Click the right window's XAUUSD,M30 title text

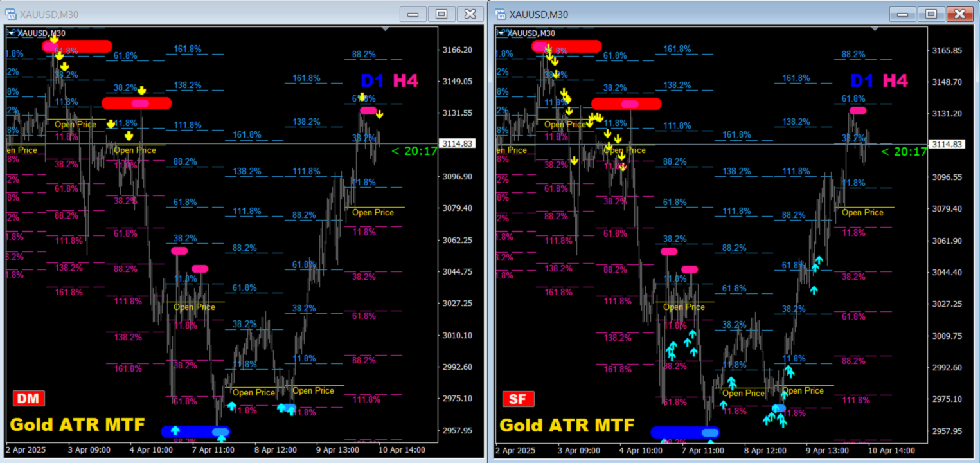pyautogui.click(x=539, y=14)
